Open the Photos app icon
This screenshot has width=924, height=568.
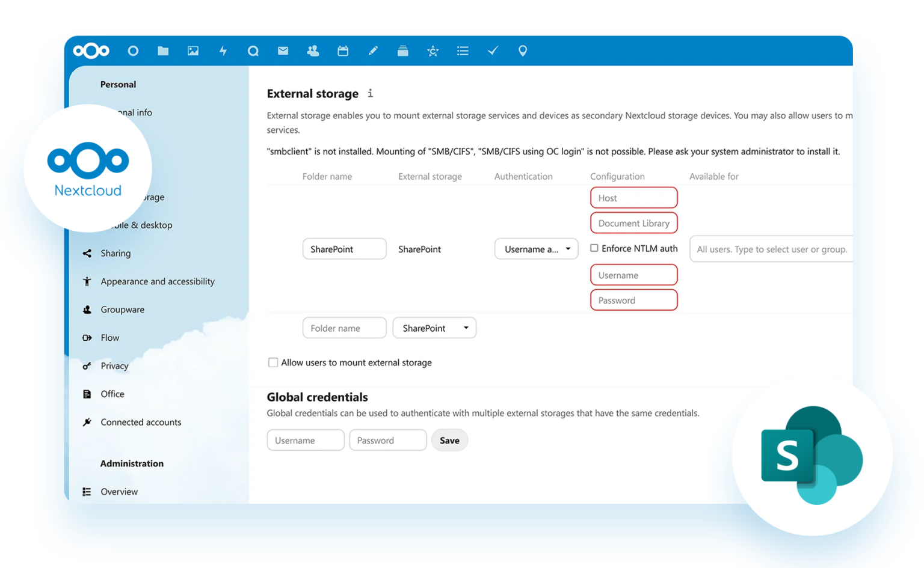click(x=192, y=50)
